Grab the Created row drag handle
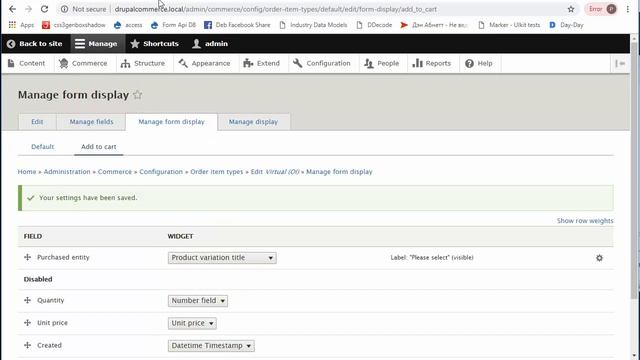The width and height of the screenshot is (640, 360). pos(27,345)
